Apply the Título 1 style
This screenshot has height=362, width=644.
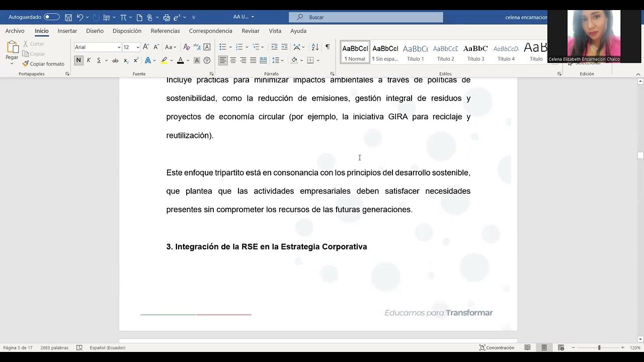(416, 52)
